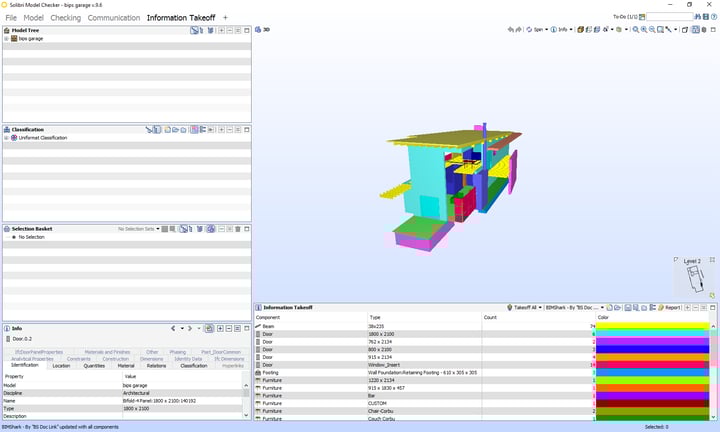
Task: Toggle the 3D section box cube icon
Action: tap(703, 29)
